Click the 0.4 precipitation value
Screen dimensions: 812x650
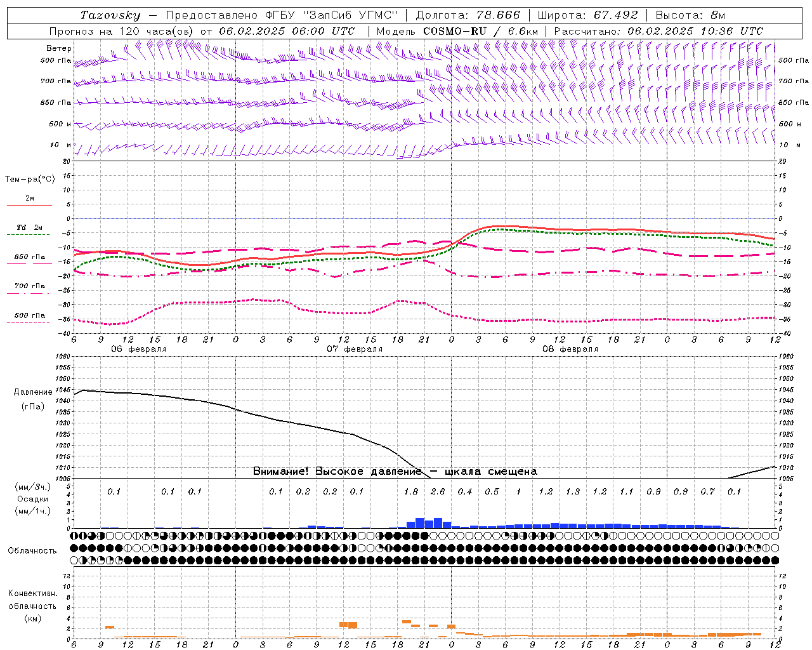click(465, 492)
